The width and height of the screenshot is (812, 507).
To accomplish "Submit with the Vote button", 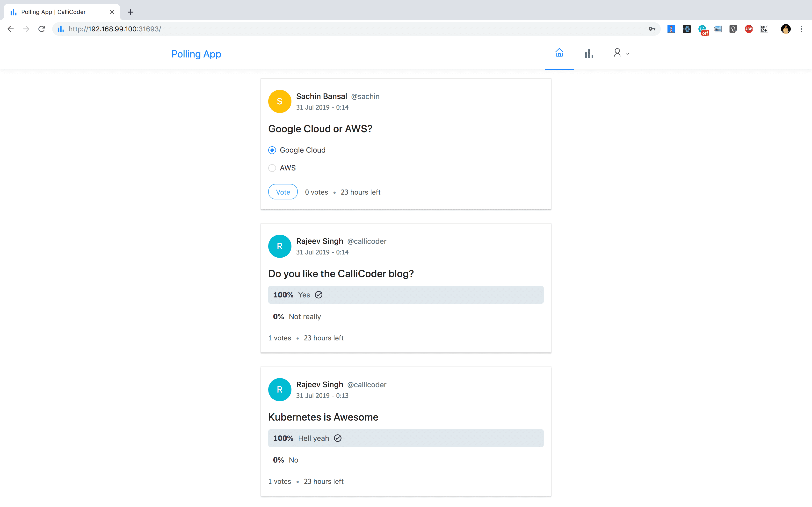I will coord(283,192).
